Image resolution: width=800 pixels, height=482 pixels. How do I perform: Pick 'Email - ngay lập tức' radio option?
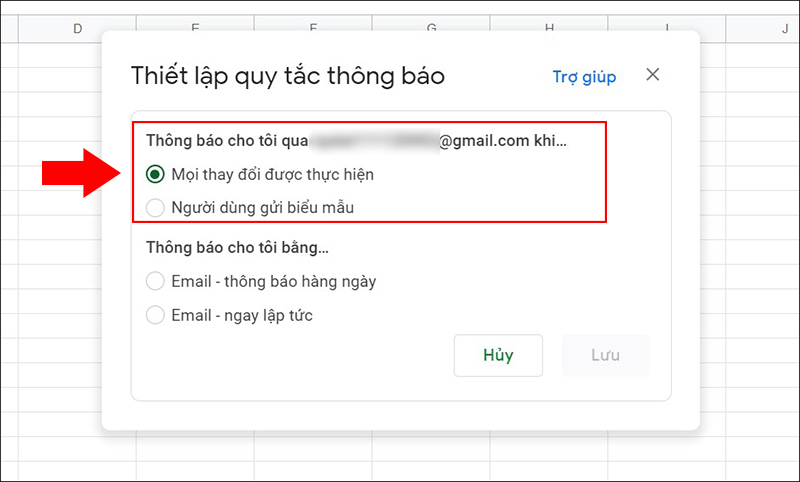point(155,315)
